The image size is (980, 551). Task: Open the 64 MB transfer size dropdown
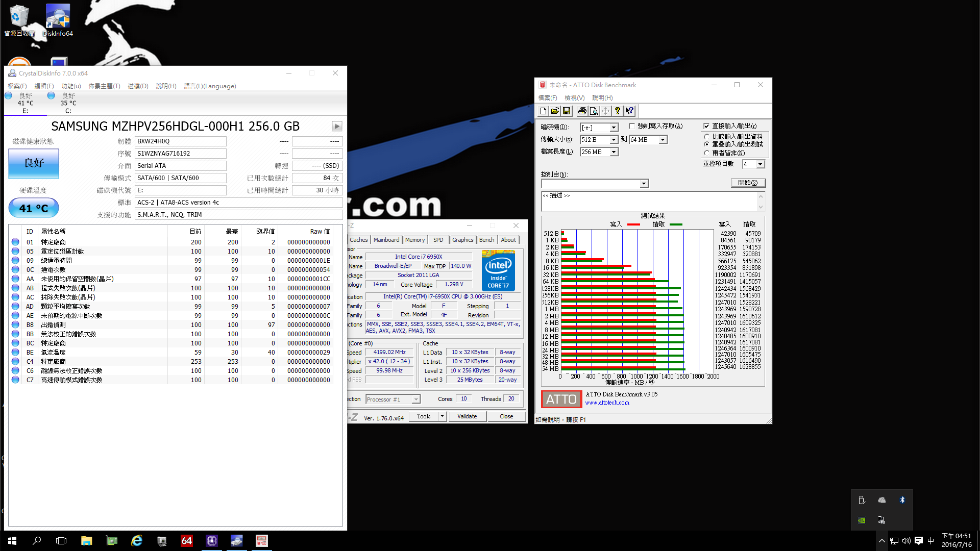[663, 140]
